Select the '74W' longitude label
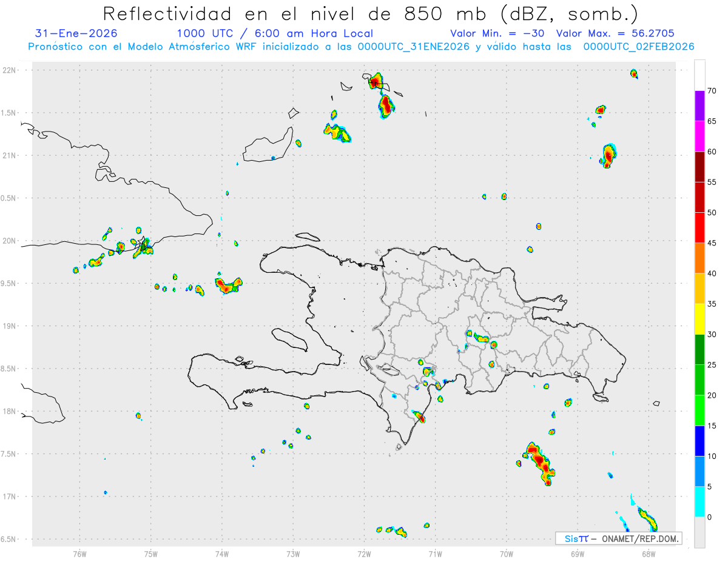Viewport: 728px width, 562px height. 222,554
